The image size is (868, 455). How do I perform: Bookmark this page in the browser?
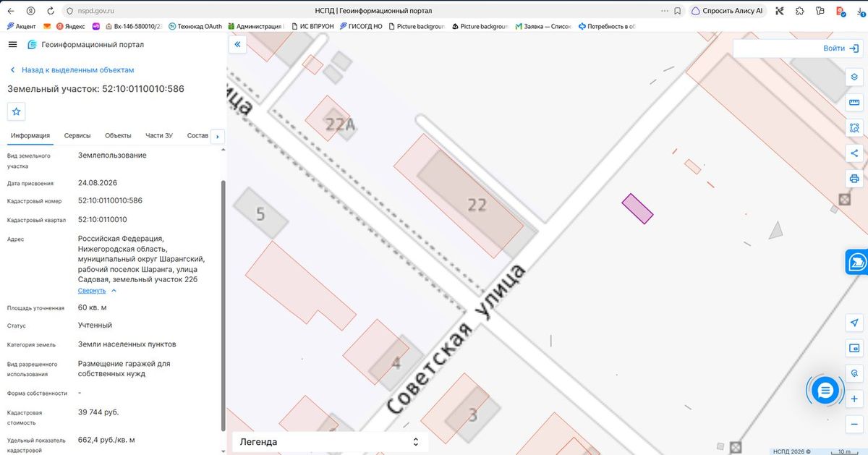point(677,11)
